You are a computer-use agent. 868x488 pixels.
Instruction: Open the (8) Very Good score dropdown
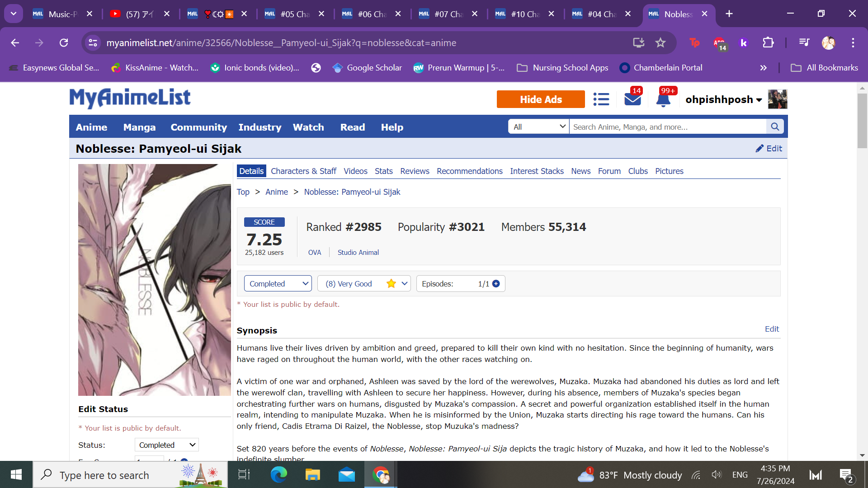tap(364, 284)
